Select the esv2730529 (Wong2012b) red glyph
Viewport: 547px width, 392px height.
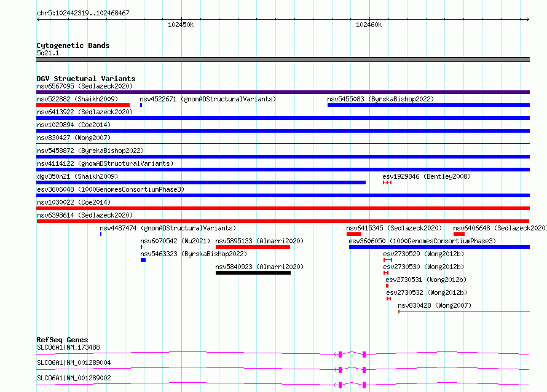tap(388, 260)
